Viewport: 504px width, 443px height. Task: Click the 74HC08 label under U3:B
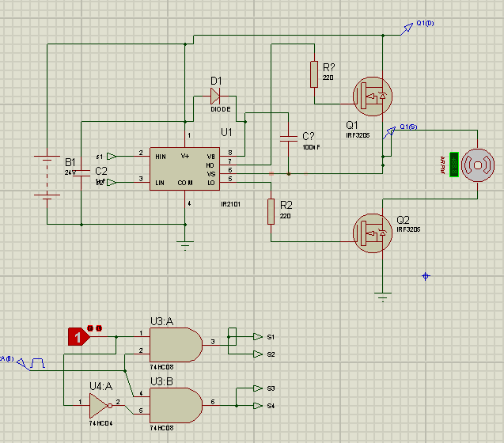[161, 428]
